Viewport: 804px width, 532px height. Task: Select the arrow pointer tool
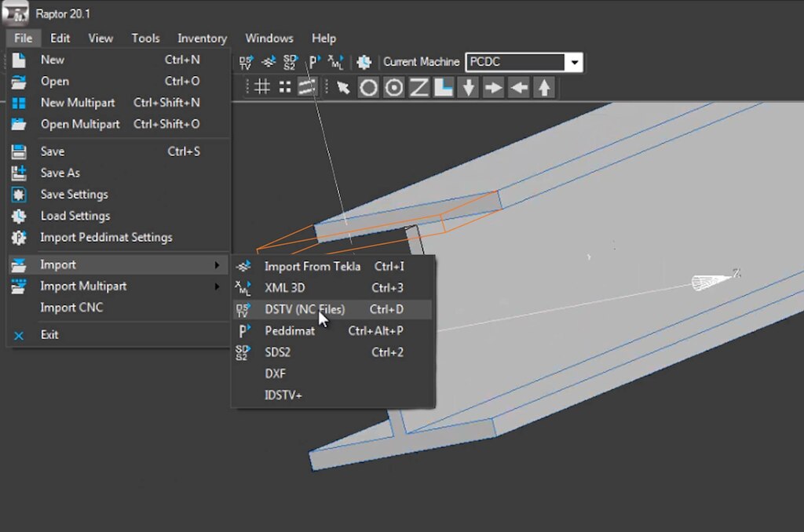343,87
